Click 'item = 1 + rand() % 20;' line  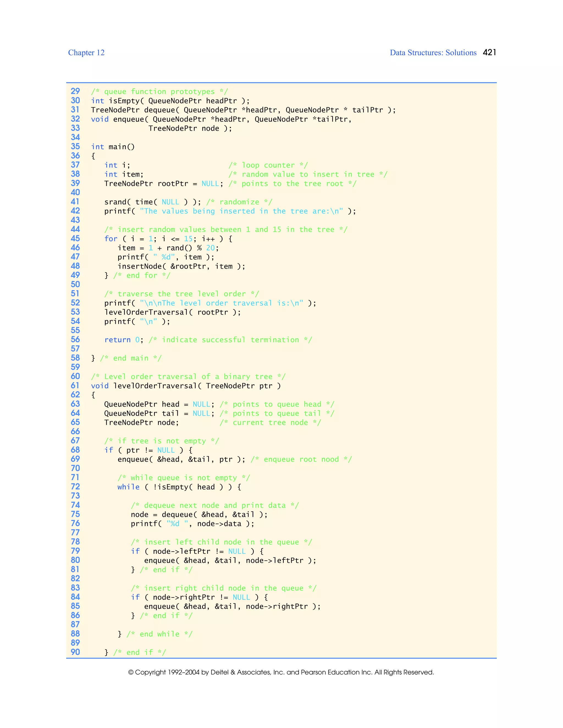pyautogui.click(x=168, y=248)
